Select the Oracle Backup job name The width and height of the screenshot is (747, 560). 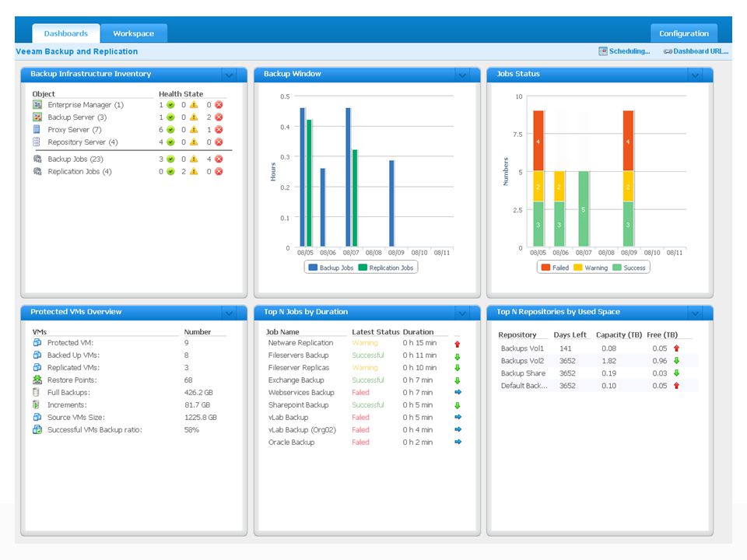pyautogui.click(x=292, y=442)
